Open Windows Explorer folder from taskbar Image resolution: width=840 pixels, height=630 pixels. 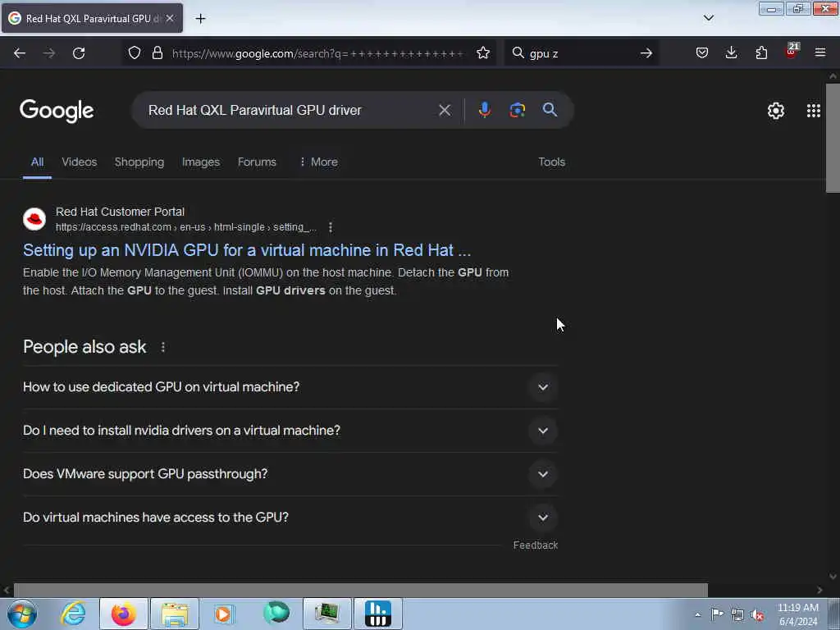[175, 614]
